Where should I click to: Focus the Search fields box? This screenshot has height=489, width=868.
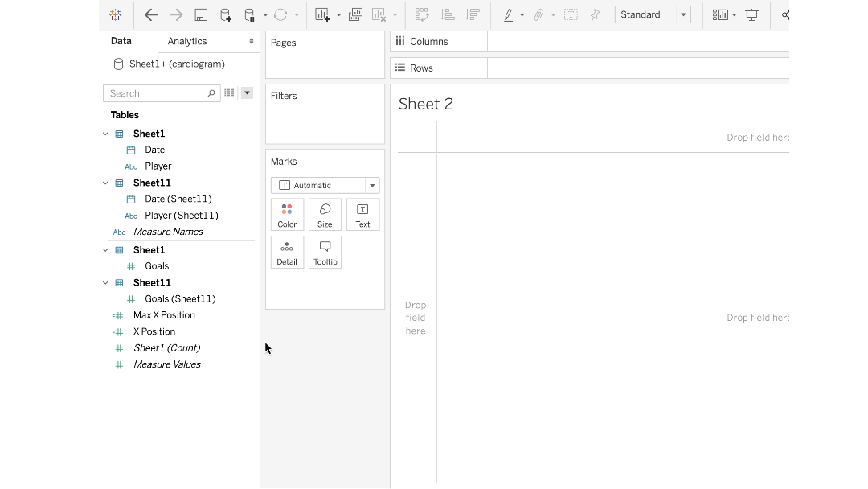(x=157, y=93)
